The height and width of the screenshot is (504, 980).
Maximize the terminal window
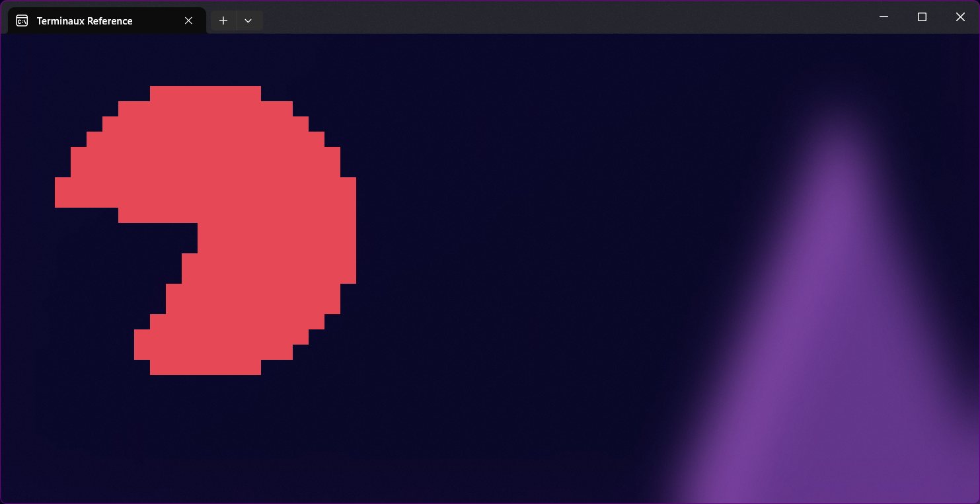[922, 17]
